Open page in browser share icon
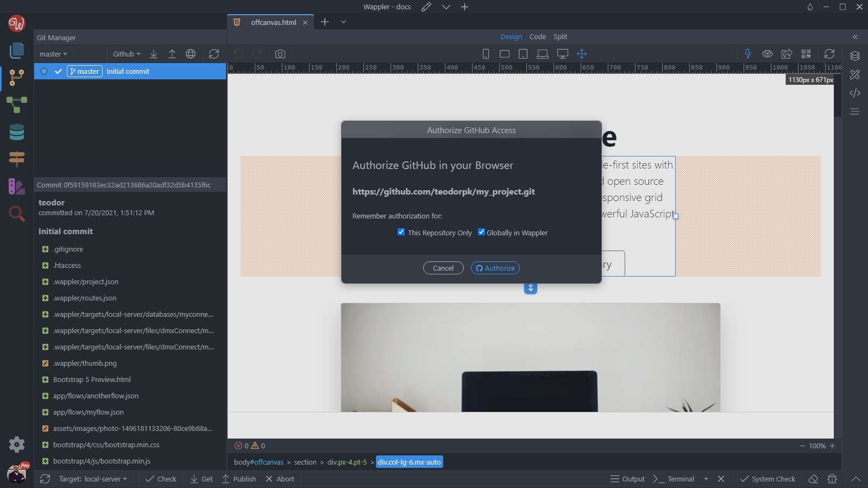The width and height of the screenshot is (868, 488). click(x=787, y=54)
